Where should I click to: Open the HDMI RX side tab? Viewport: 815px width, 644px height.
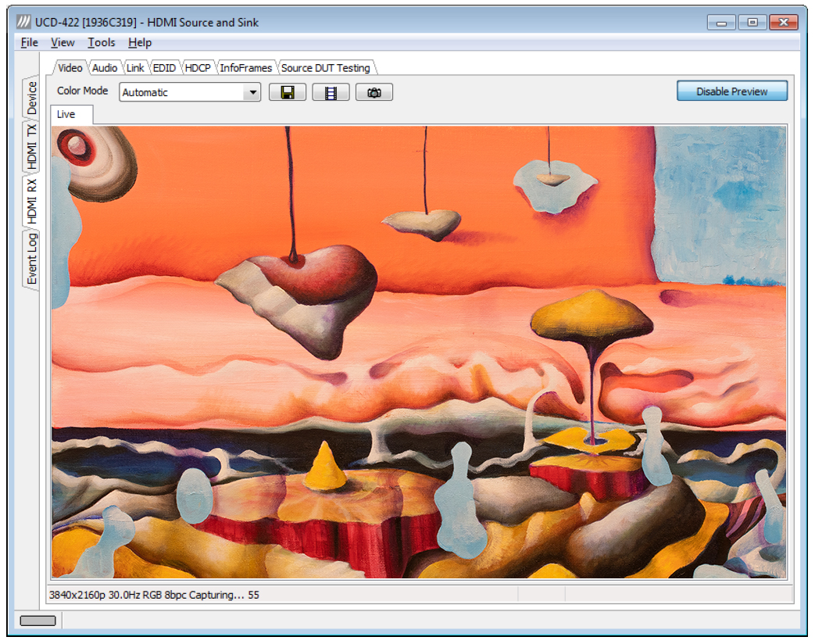pos(32,201)
